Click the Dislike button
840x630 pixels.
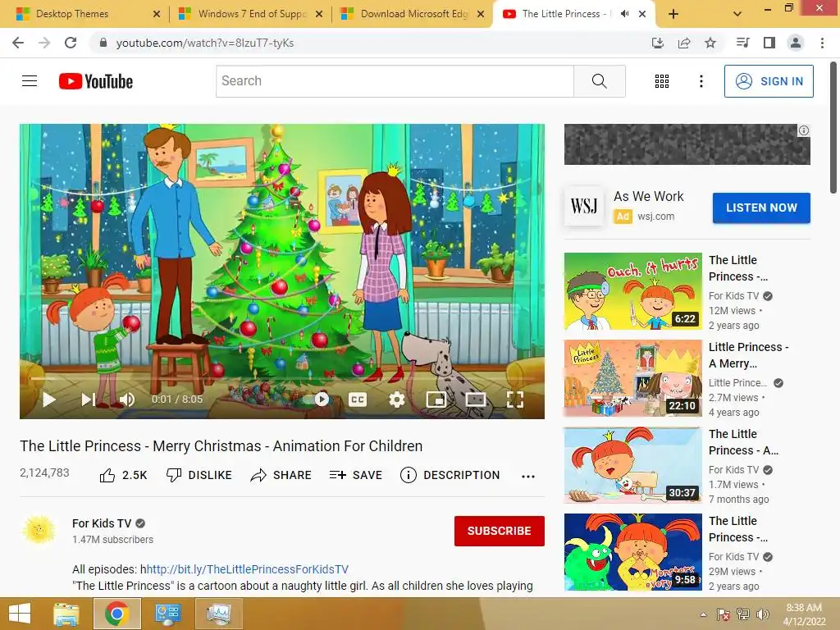pos(199,475)
